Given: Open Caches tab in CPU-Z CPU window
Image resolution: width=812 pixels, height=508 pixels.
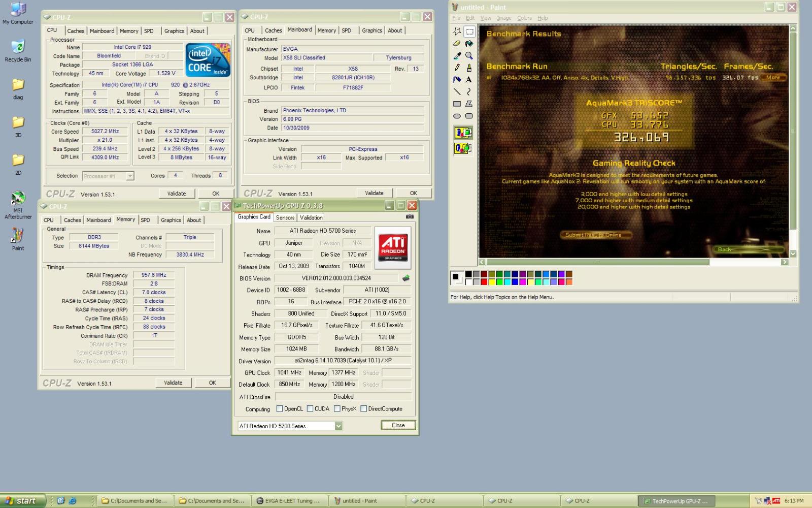Looking at the screenshot, I should coord(76,31).
